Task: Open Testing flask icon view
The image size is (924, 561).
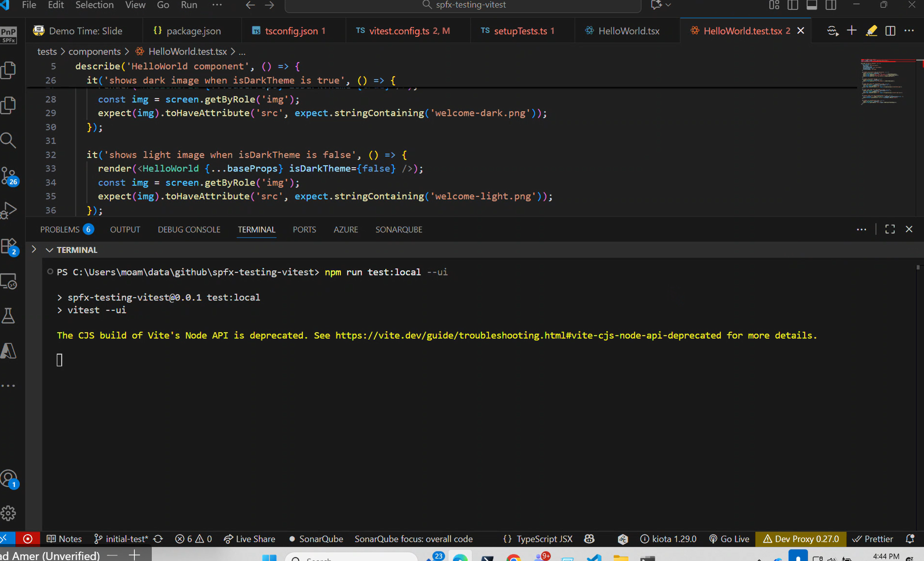Action: click(8, 316)
